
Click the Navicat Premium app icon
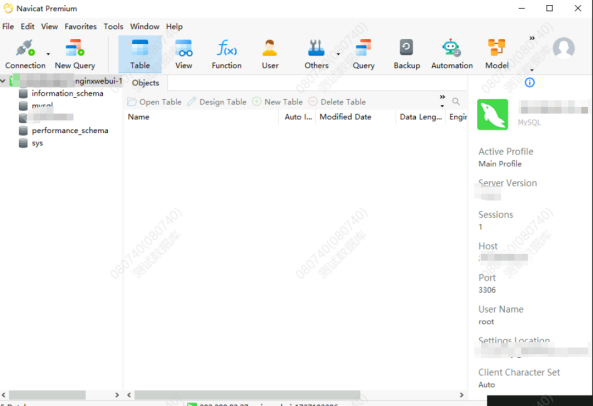(8, 8)
